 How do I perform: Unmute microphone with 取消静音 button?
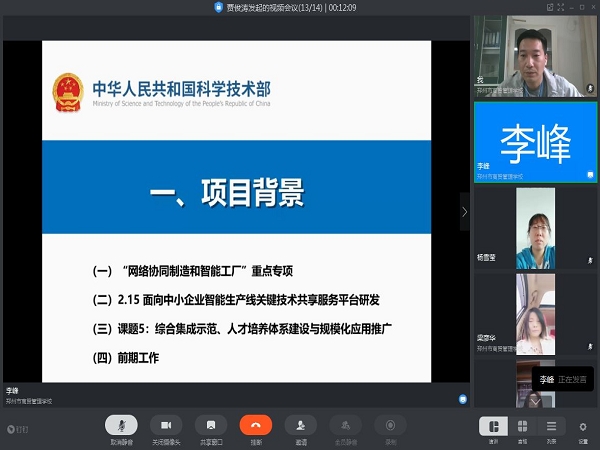pos(121,425)
